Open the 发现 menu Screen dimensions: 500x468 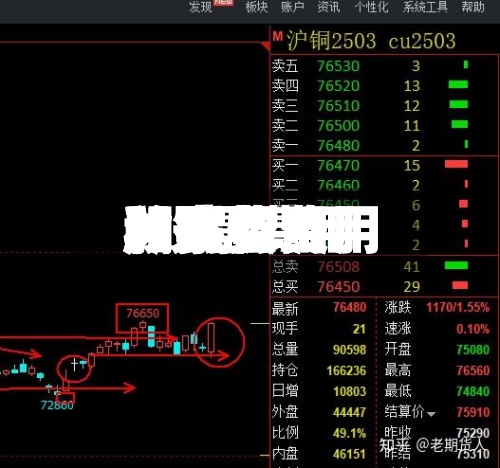(200, 7)
